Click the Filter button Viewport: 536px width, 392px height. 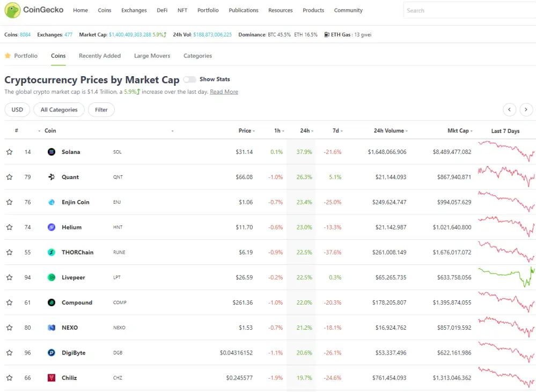101,110
